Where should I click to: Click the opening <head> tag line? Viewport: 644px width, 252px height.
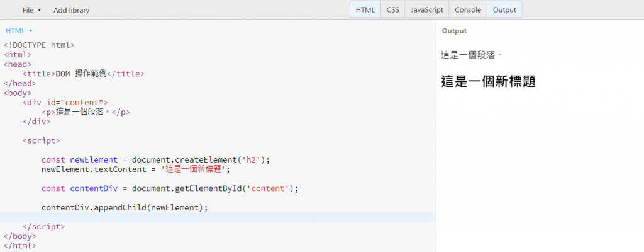pos(17,64)
